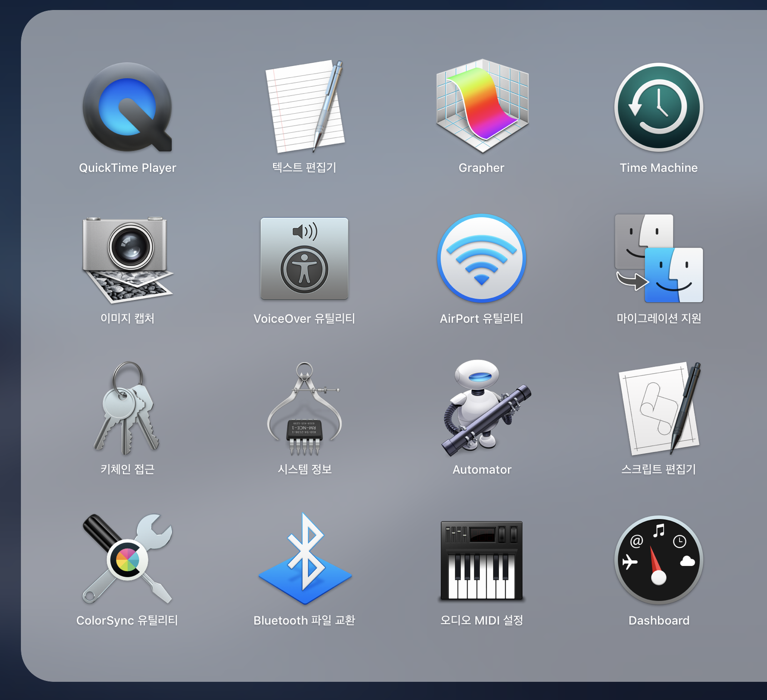Launch Bluetooth 파일 교환 icon
Image resolution: width=767 pixels, height=700 pixels.
(x=305, y=559)
